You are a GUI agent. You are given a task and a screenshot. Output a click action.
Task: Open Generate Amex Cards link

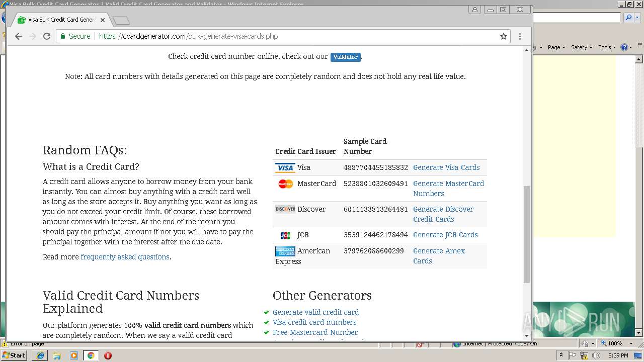point(439,256)
